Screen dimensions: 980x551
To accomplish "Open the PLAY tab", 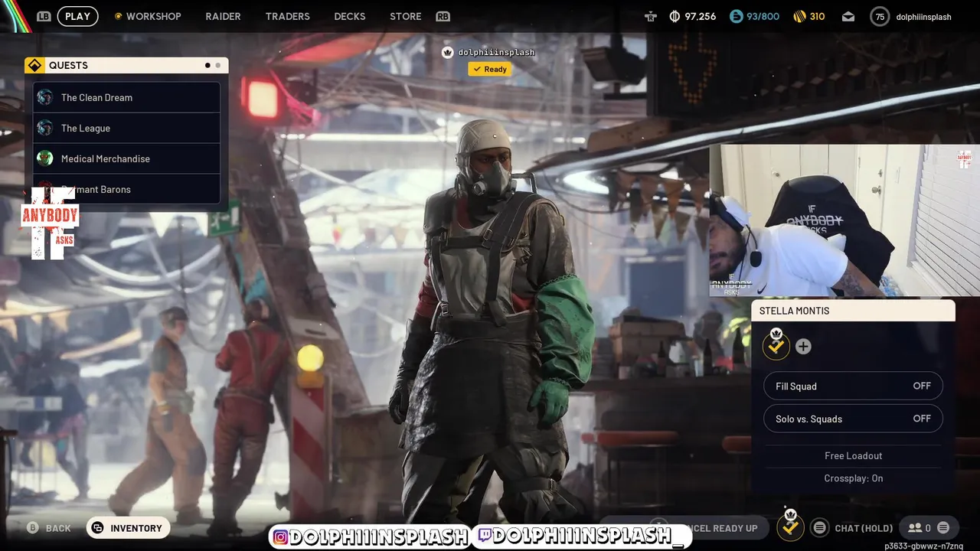I will 77,16.
